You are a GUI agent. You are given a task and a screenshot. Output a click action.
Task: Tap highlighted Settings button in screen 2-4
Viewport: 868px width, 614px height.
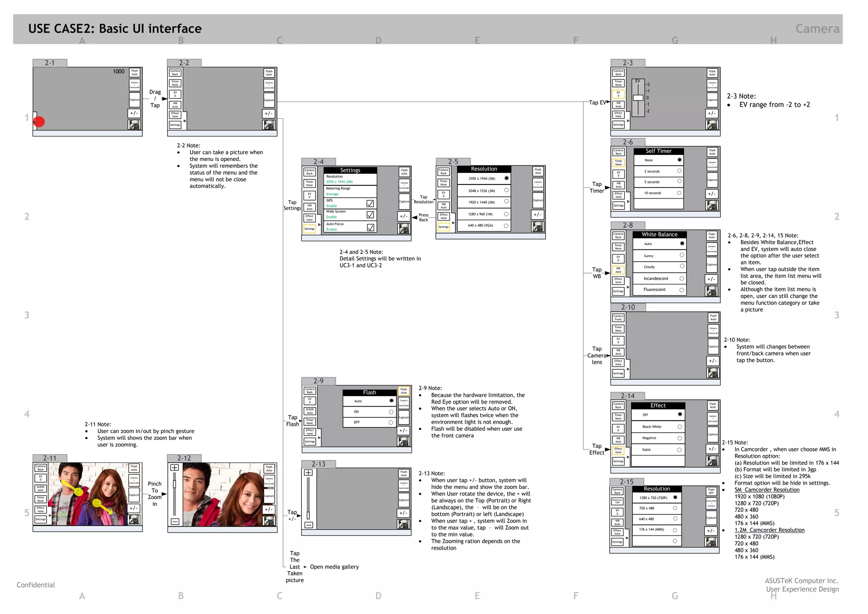pos(309,229)
